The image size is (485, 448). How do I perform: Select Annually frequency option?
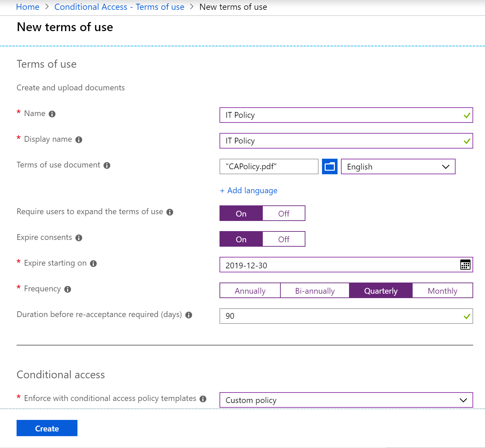tap(250, 291)
